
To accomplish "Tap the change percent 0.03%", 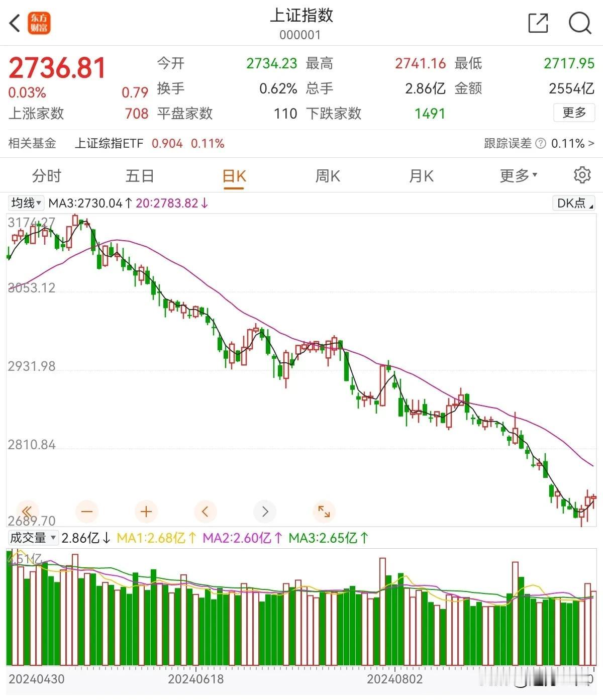I will 27,92.
